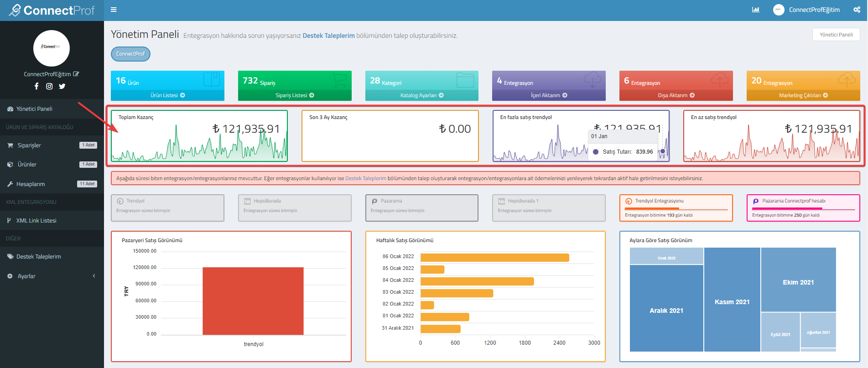This screenshot has height=368, width=868.
Task: Click the folder icon on 28 Kategori card
Action: (465, 80)
